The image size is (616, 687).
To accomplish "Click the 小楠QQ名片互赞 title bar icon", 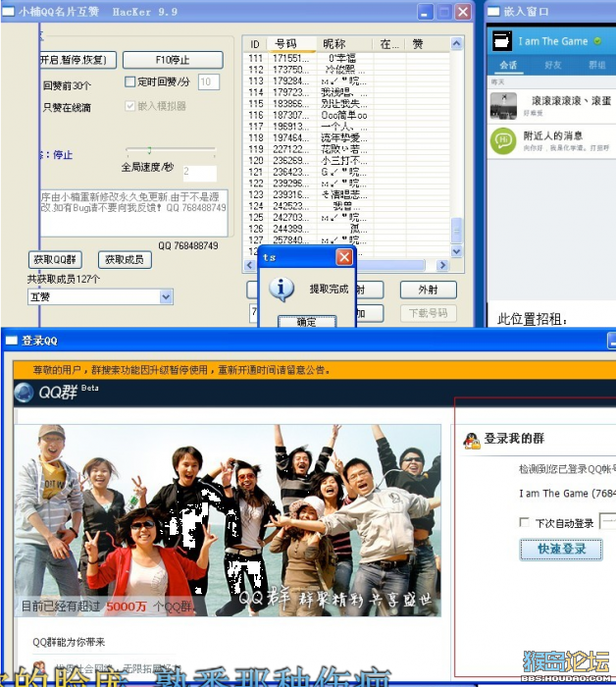I will click(x=8, y=12).
